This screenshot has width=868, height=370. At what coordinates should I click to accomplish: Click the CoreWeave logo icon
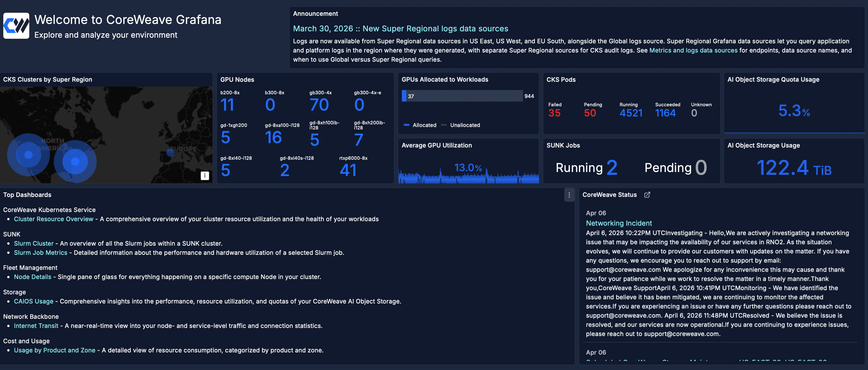tap(16, 26)
